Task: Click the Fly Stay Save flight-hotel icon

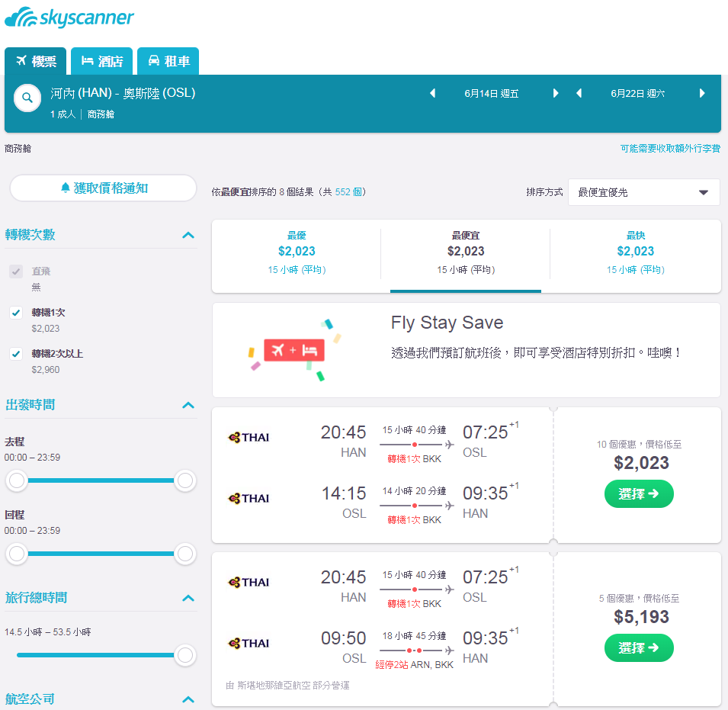Action: coord(294,350)
